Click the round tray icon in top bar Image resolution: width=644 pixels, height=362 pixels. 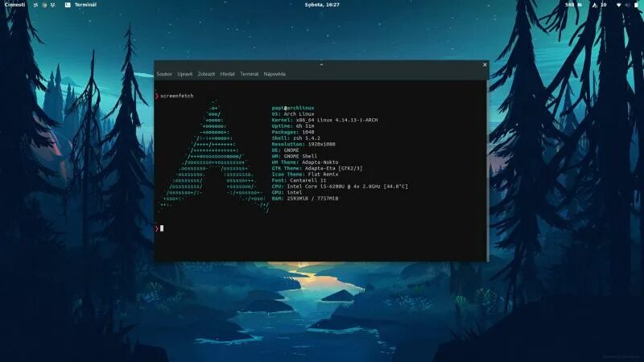44,5
